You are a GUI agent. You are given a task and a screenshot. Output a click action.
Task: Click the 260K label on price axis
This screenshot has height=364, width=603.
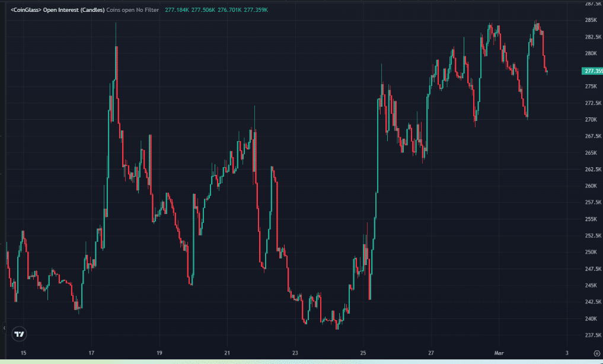(x=591, y=186)
